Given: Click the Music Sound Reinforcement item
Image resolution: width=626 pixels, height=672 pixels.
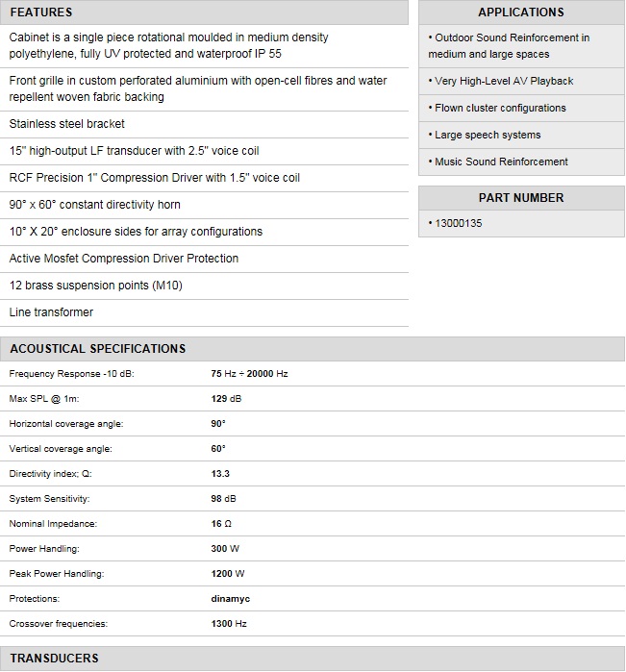Looking at the screenshot, I should (501, 162).
